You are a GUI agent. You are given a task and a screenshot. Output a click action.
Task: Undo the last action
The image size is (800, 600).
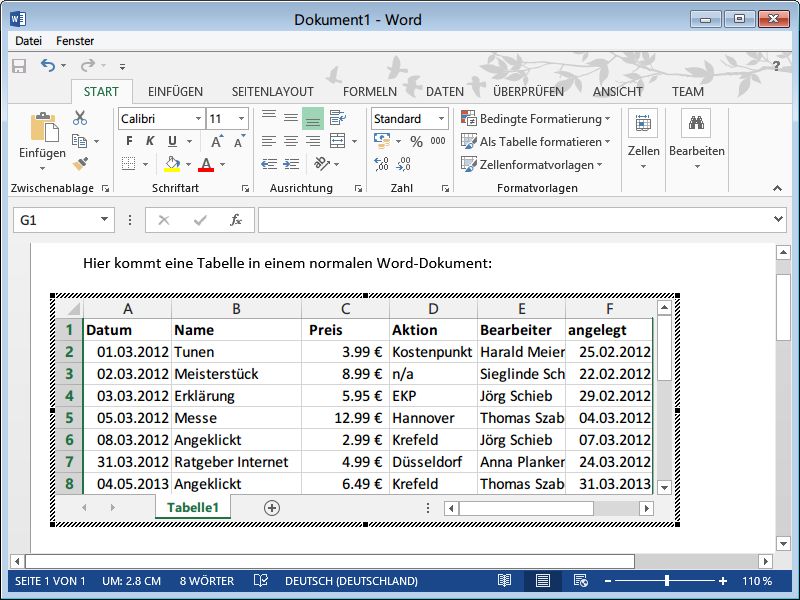click(47, 65)
